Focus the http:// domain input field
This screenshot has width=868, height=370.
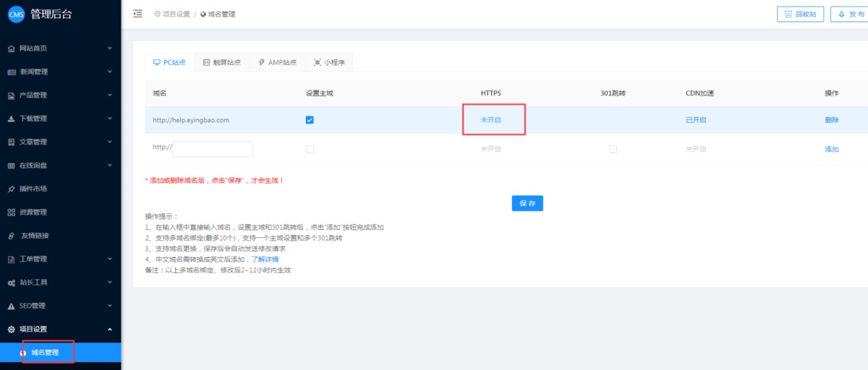point(213,149)
